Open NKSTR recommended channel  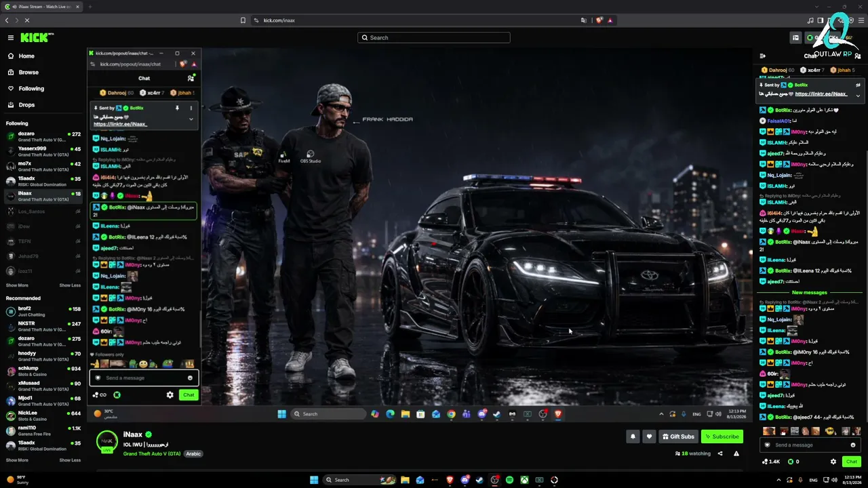click(43, 326)
